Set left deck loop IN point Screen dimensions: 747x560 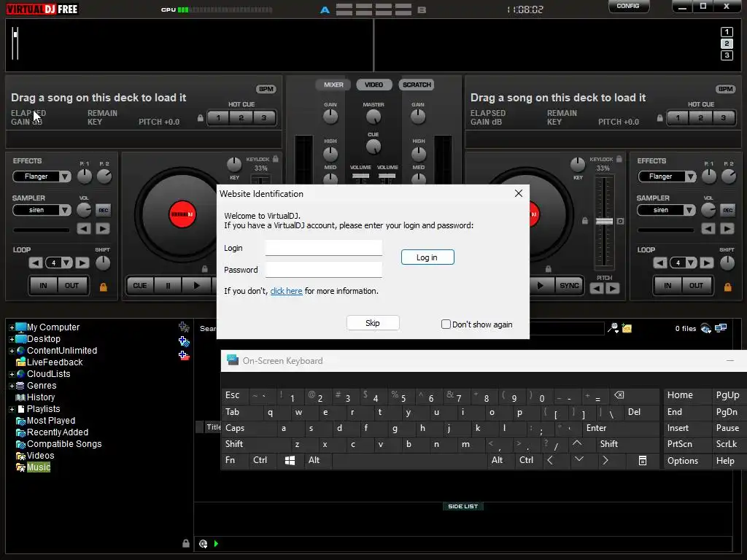pos(43,286)
